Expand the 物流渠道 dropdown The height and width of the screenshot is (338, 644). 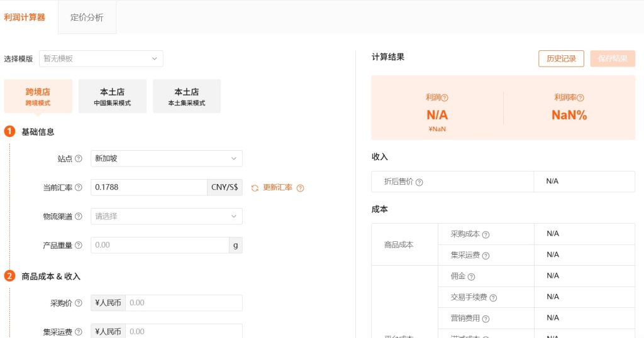pos(166,217)
